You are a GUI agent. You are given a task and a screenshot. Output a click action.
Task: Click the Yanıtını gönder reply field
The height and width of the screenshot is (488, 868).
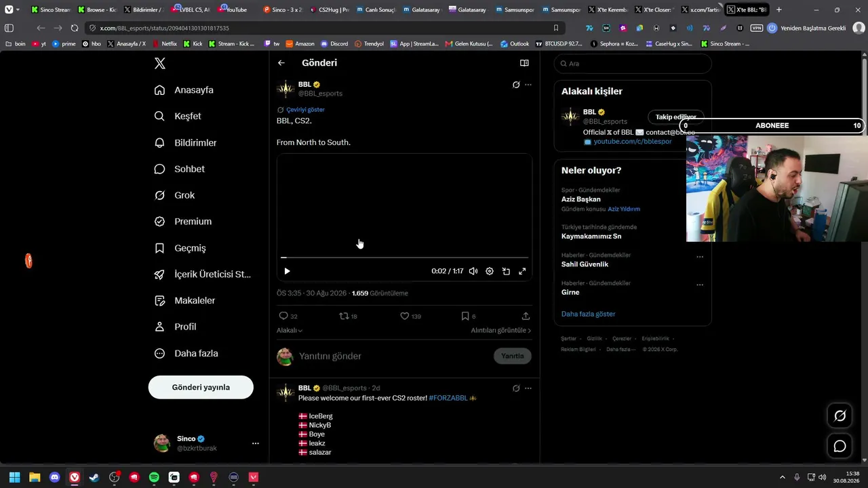click(393, 356)
